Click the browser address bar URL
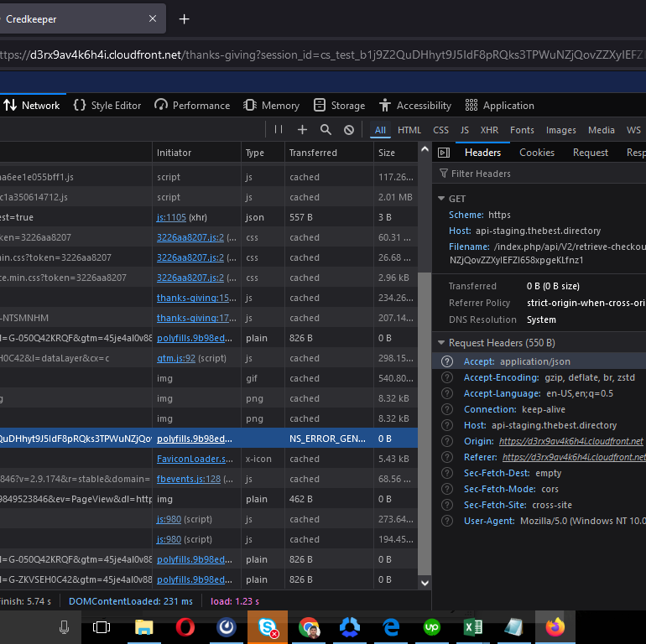This screenshot has width=646, height=644. click(x=323, y=55)
